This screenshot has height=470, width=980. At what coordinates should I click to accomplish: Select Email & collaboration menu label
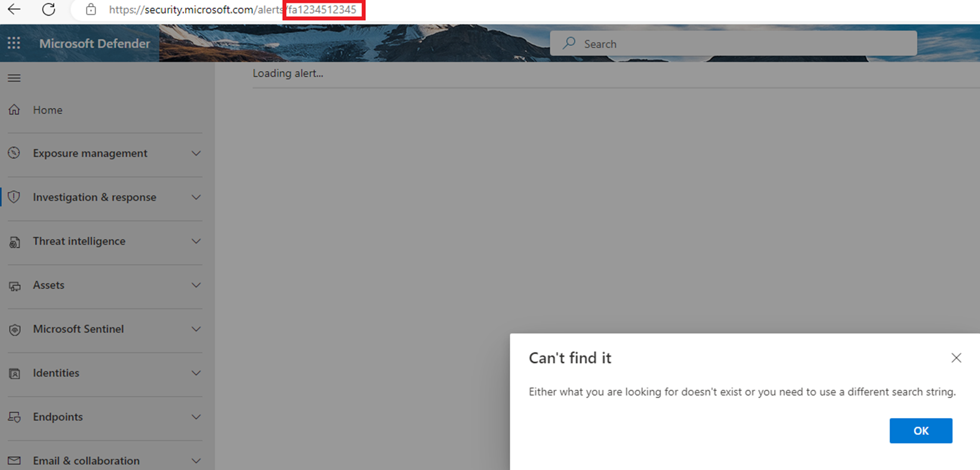click(86, 460)
